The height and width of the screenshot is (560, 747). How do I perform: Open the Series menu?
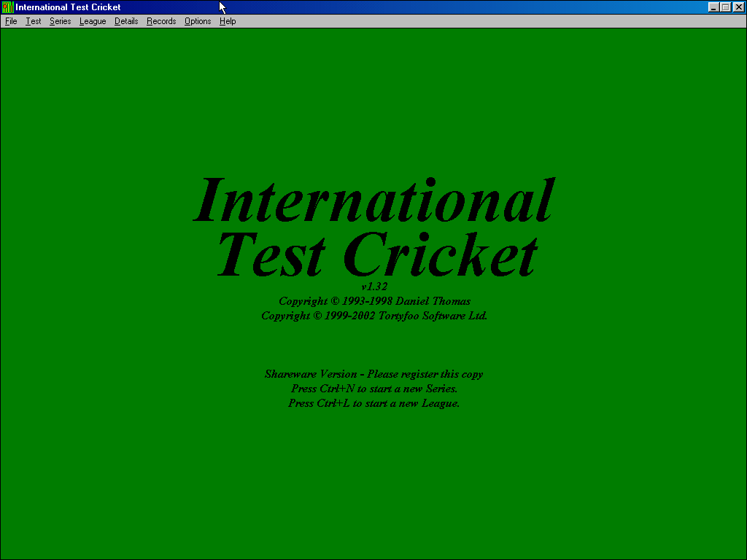click(60, 21)
